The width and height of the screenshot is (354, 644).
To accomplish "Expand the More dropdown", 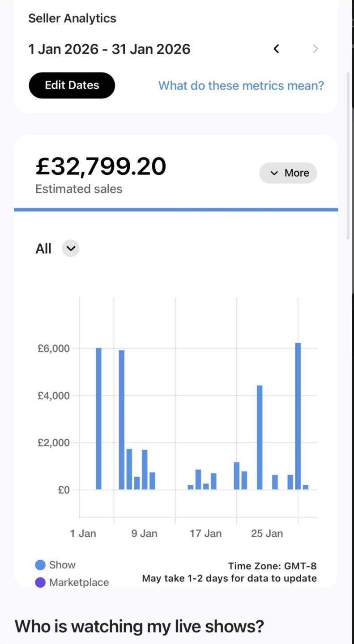I will click(x=288, y=173).
